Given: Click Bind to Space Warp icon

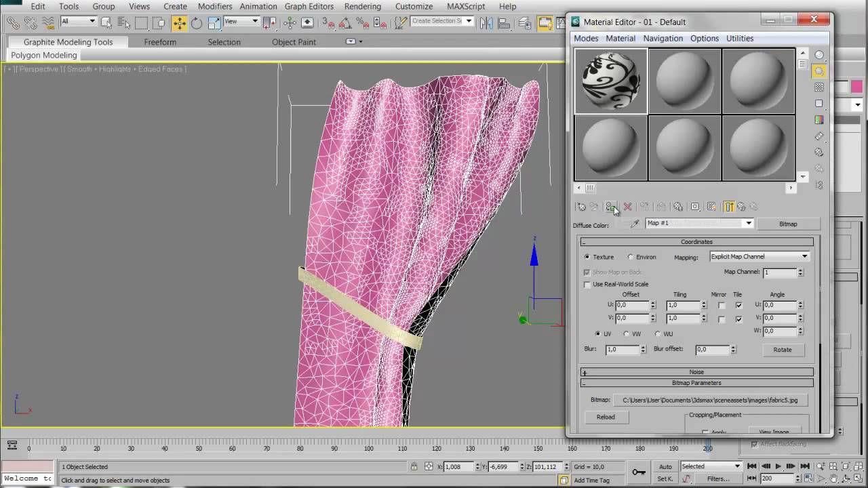Looking at the screenshot, I should (x=47, y=23).
